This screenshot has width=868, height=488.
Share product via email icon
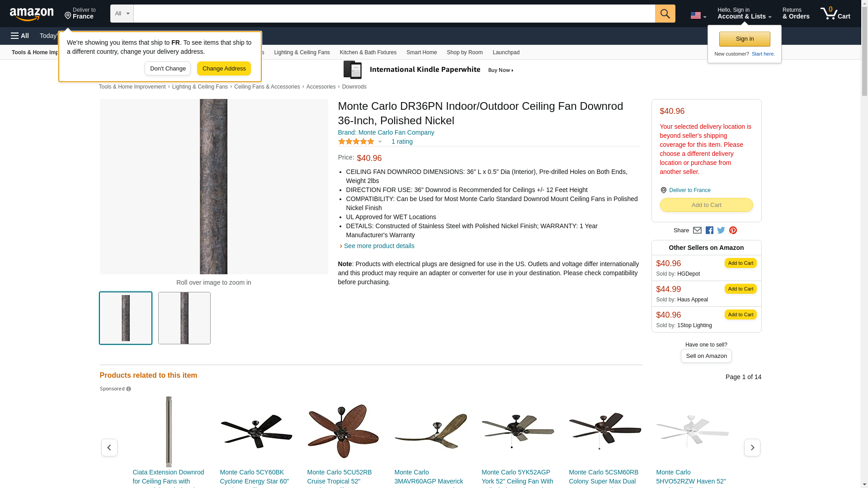(x=697, y=230)
